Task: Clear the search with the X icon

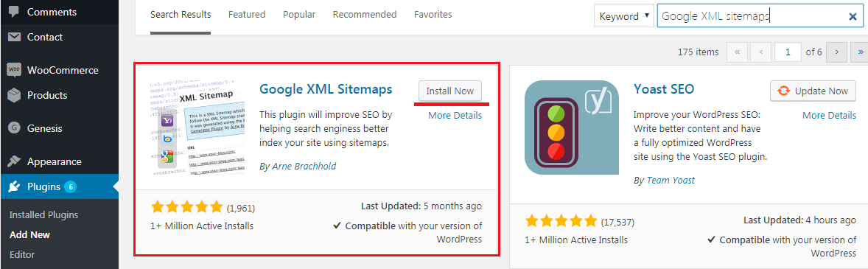Action: point(853,17)
